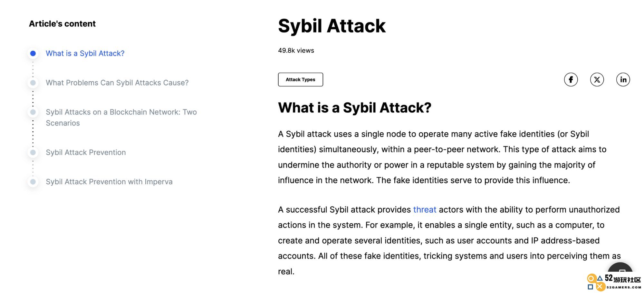The image size is (644, 293).
Task: Navigate to Sybil Attack Prevention section
Action: pyautogui.click(x=86, y=152)
